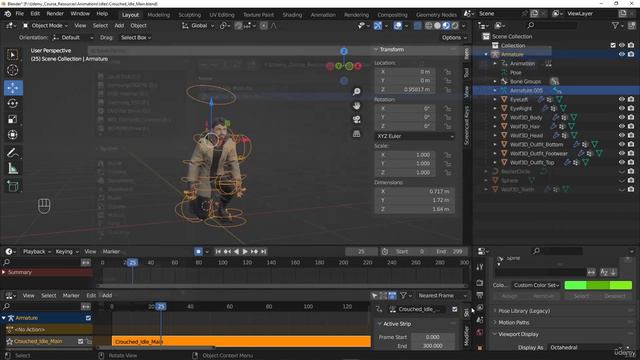This screenshot has height=360, width=640.
Task: Switch to the Animation workspace tab
Action: 323,15
